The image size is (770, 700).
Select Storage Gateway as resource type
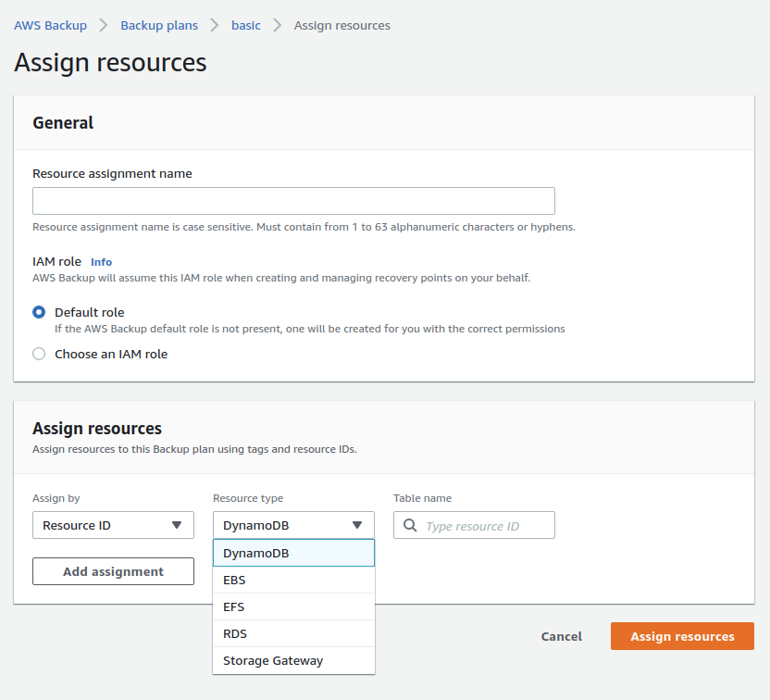click(x=293, y=660)
